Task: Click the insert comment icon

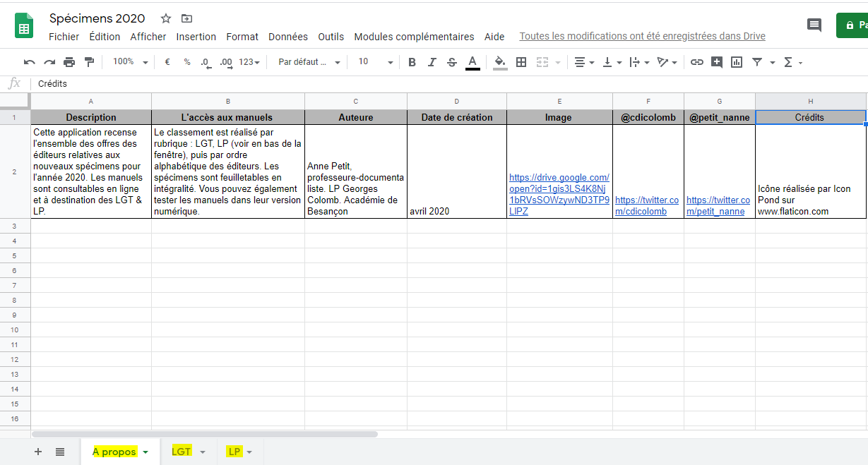Action: pyautogui.click(x=717, y=62)
